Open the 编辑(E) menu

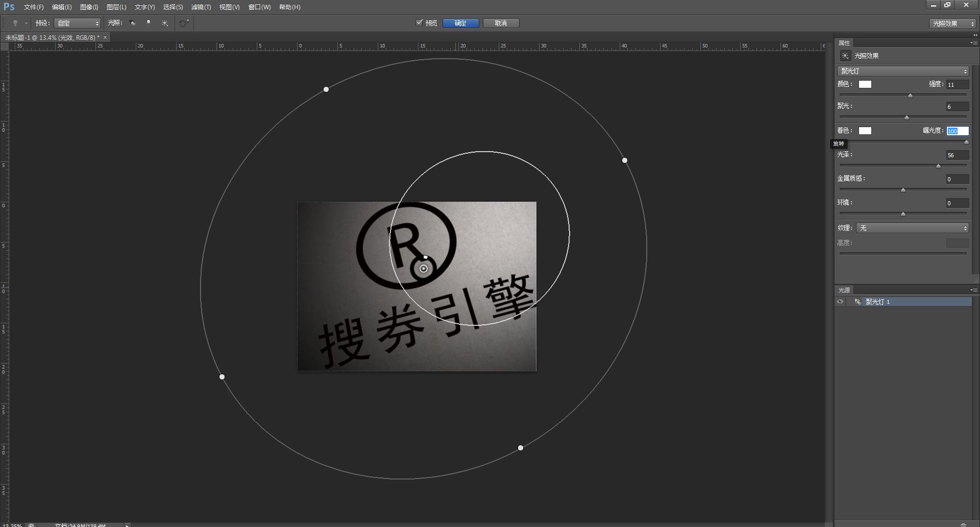pos(62,7)
